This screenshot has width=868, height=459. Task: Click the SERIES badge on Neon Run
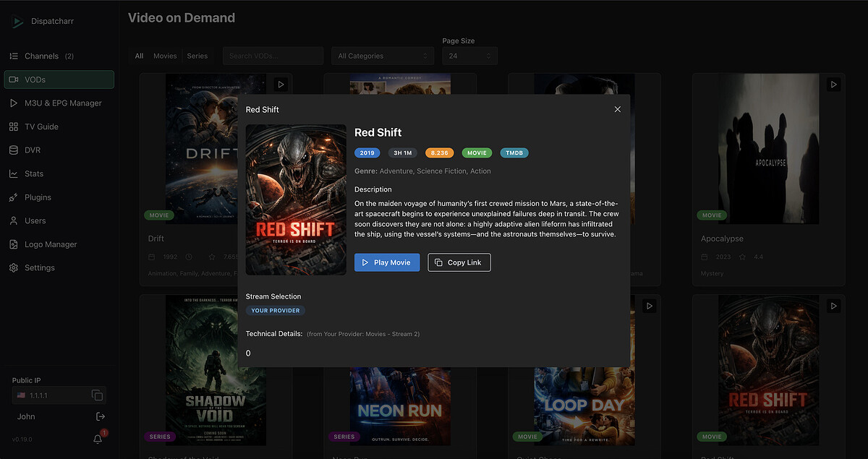click(x=344, y=437)
